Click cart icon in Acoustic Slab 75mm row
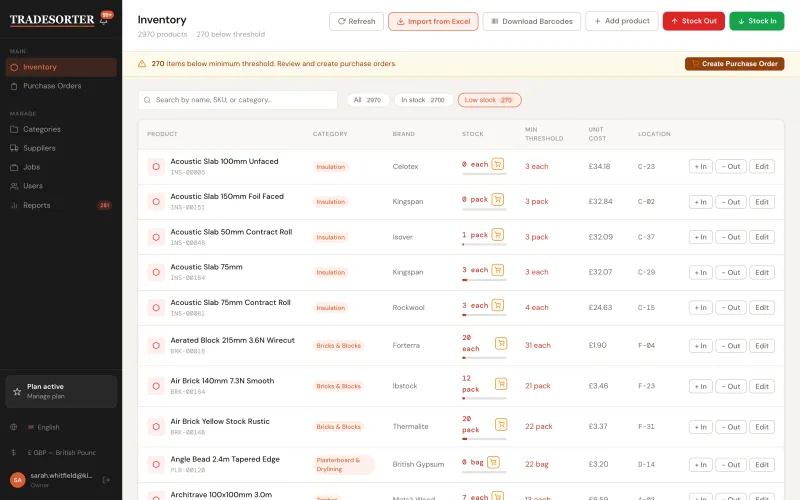This screenshot has width=800, height=500. (497, 269)
